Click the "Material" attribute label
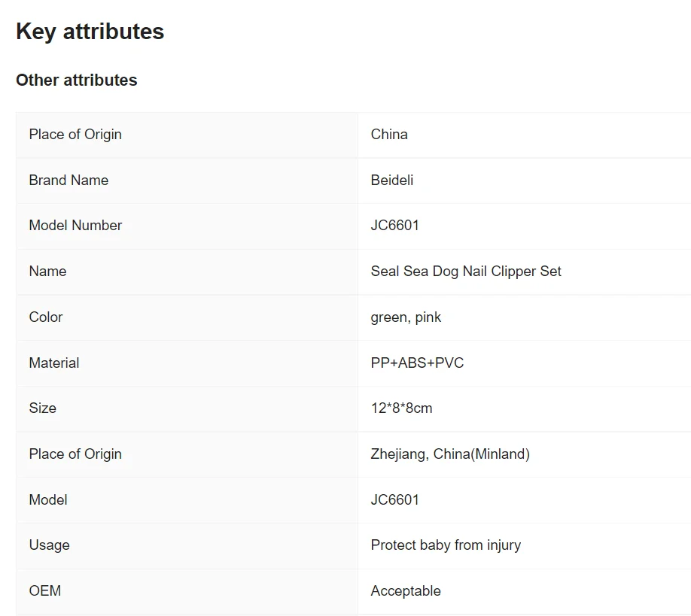The image size is (691, 616). tap(54, 363)
